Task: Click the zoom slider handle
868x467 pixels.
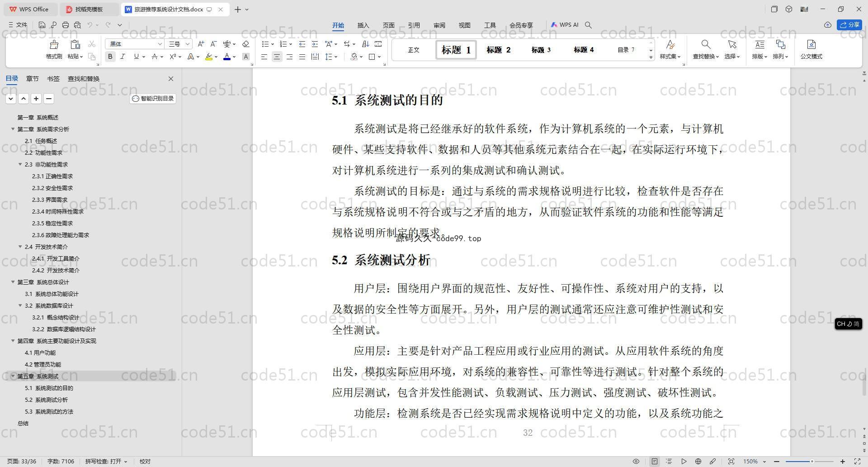Action: pos(812,462)
